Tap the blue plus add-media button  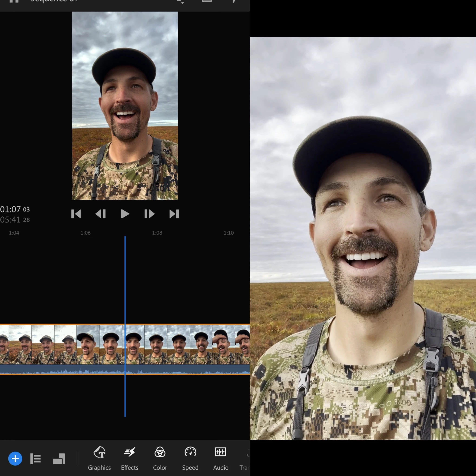(15, 459)
